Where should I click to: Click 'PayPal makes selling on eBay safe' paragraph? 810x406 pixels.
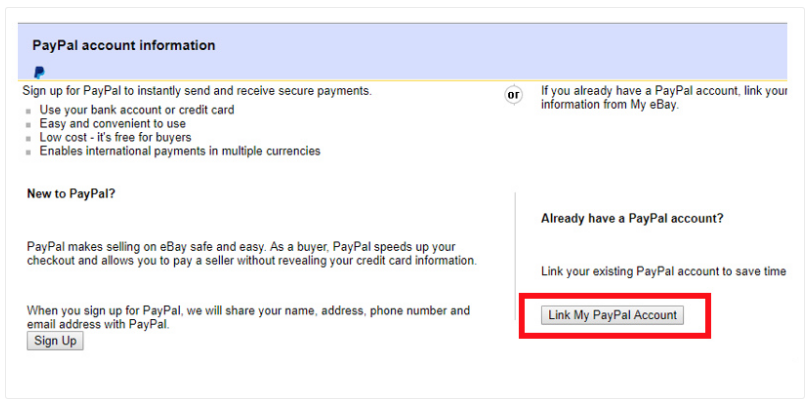[x=252, y=254]
